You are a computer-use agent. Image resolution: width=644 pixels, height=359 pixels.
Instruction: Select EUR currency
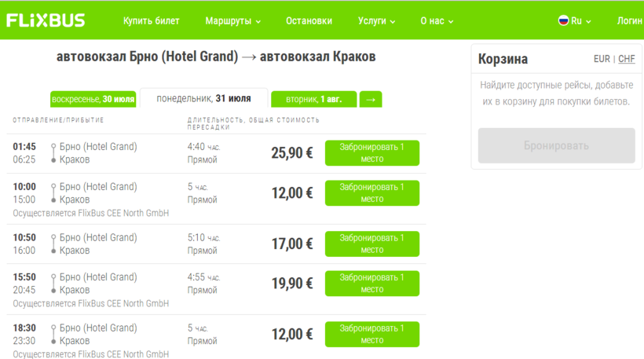click(x=602, y=59)
